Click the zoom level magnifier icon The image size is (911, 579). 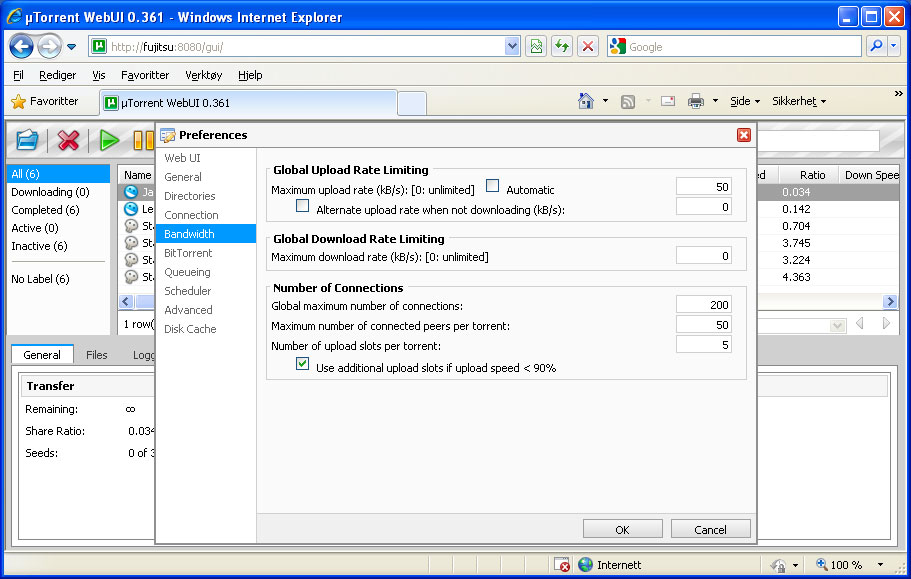coord(822,564)
